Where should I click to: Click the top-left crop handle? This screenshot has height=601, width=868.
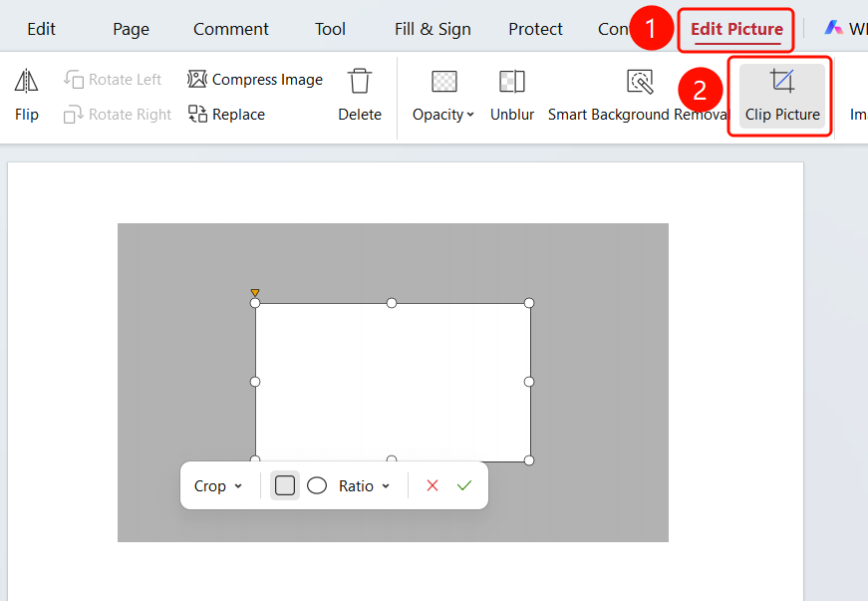coord(255,303)
